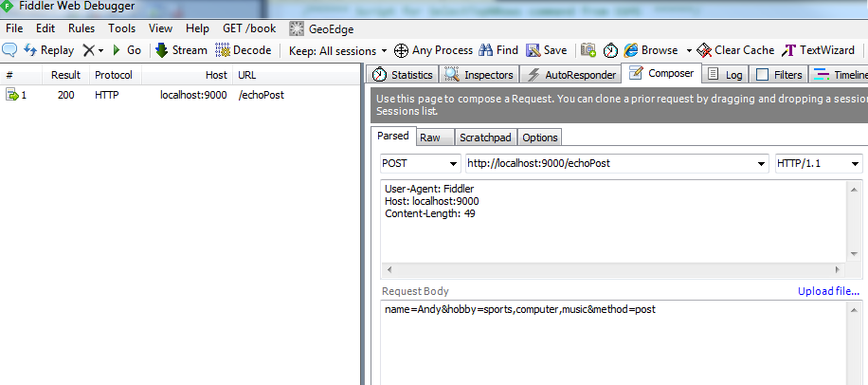Select the Raw sub-tab
Screen dimensions: 868x385
(436, 137)
